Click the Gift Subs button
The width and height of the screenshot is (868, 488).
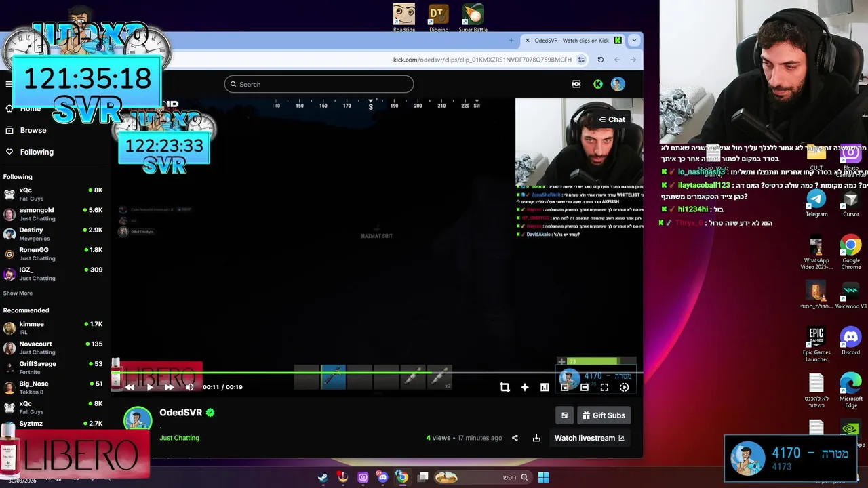(604, 415)
